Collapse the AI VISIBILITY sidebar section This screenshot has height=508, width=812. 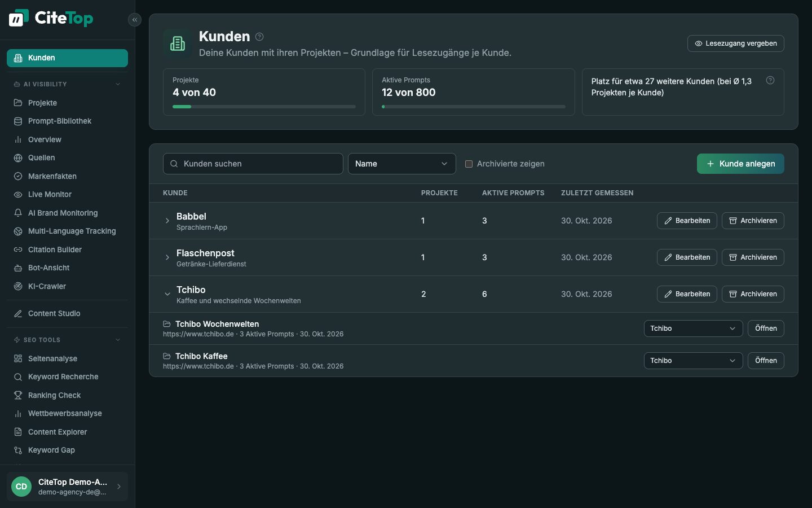click(x=118, y=84)
